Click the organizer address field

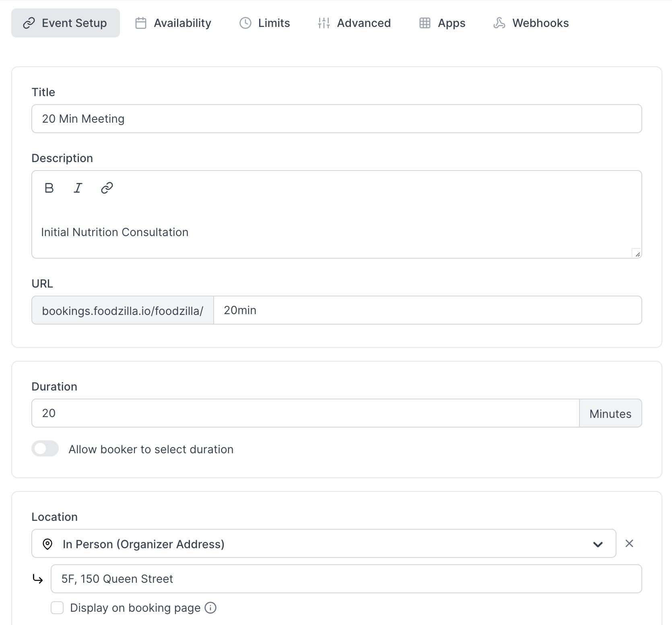pos(346,579)
